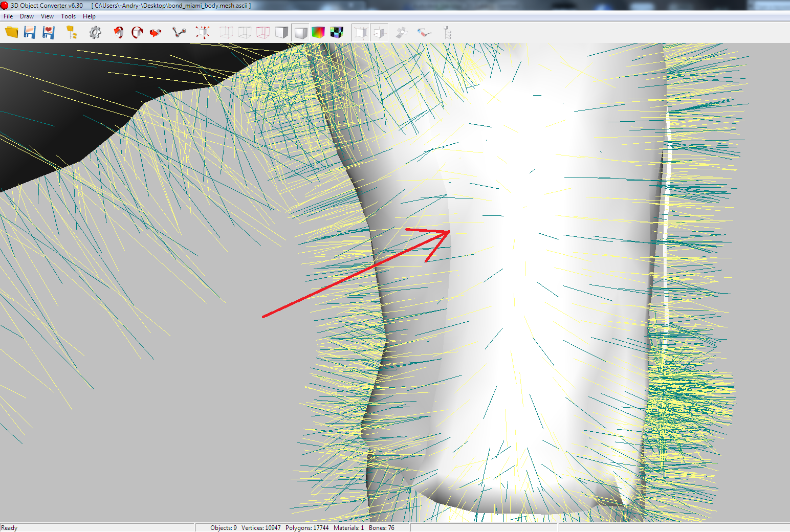Click the solid white cube icon
790x532 pixels.
click(281, 33)
